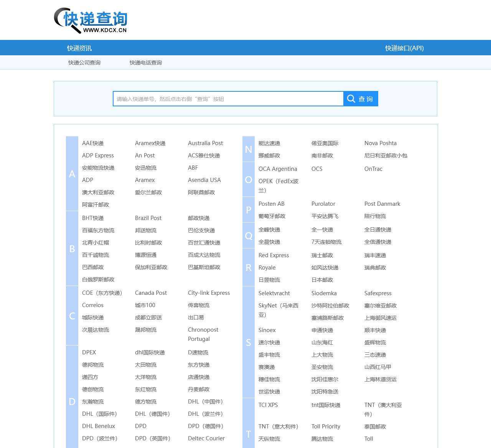Viewport: 491px width, 448px height.
Task: Select Australia Post courier
Action: (205, 143)
